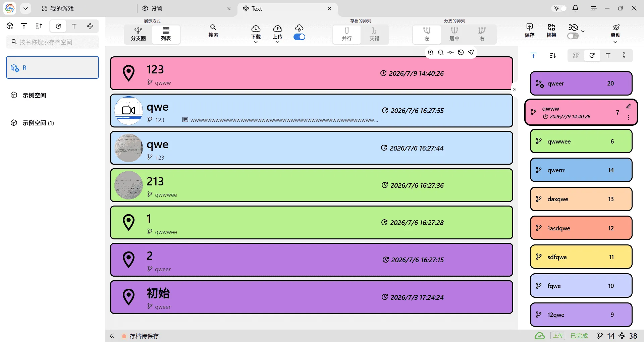Image resolution: width=644 pixels, height=342 pixels.
Task: Click the 替换 toolbar button
Action: click(x=551, y=31)
